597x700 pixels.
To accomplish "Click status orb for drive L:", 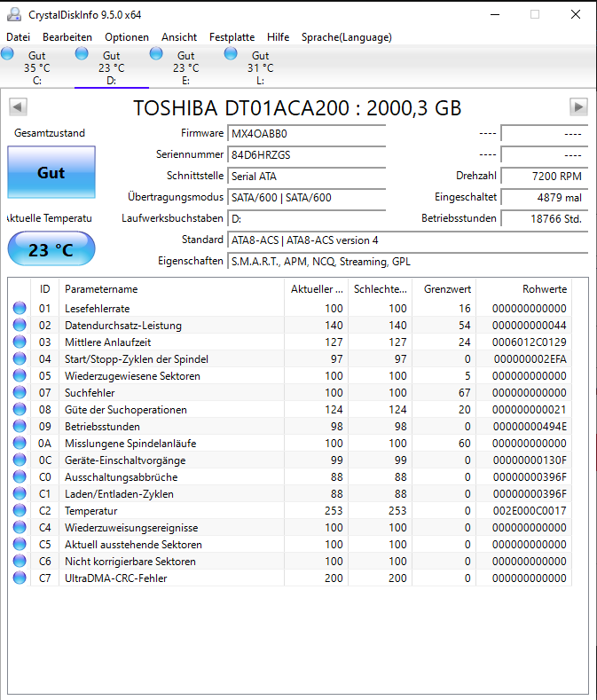I will point(231,54).
